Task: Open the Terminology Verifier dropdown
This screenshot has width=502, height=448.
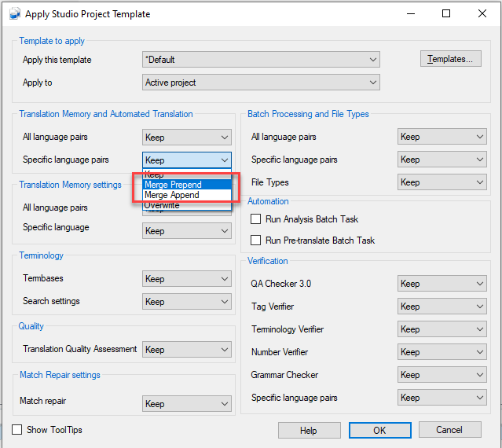Action: pos(442,329)
